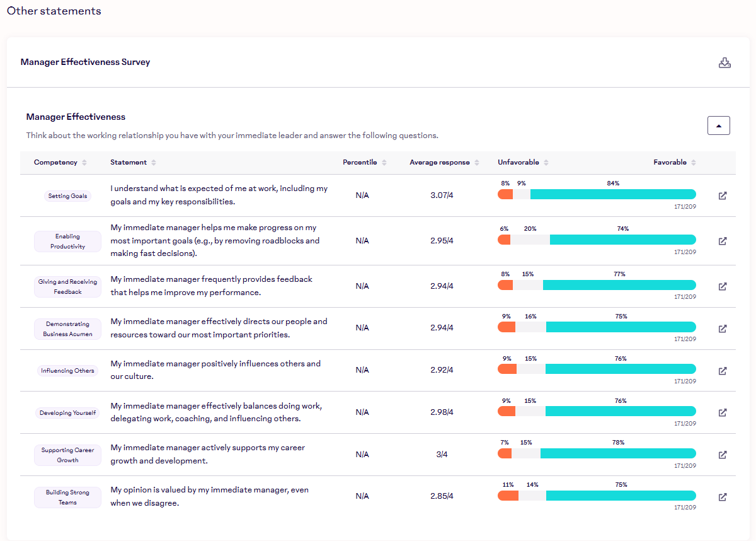
Task: Open details for Demonstrating Business Acumen row
Action: [x=723, y=329]
